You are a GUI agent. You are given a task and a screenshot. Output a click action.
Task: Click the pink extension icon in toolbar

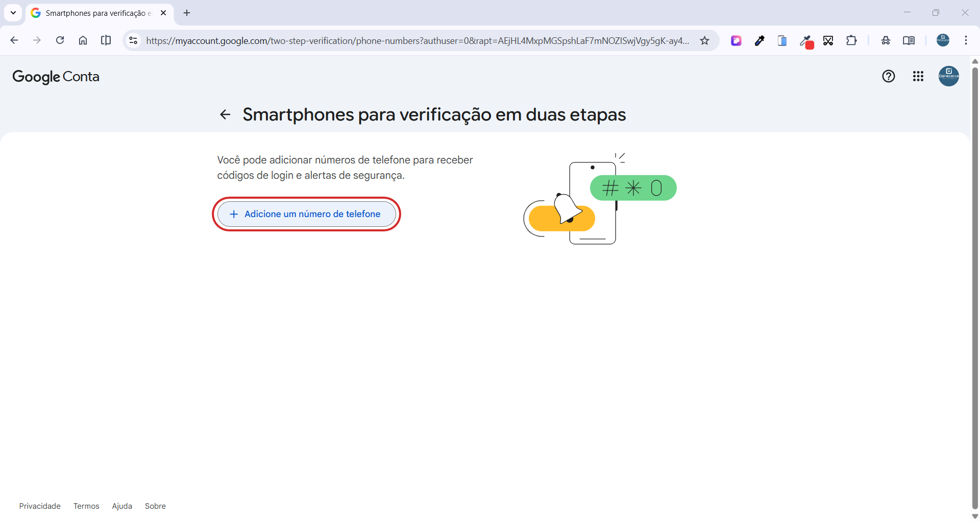736,40
